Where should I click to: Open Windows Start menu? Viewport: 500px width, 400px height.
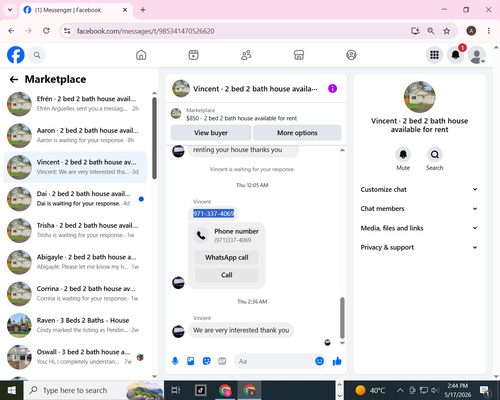pos(11,390)
